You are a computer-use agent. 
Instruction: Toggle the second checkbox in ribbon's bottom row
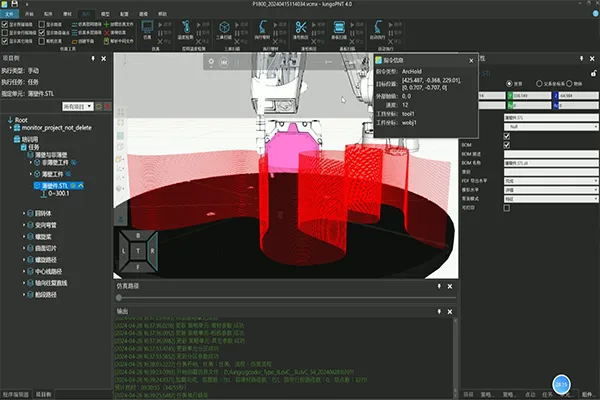coord(42,41)
